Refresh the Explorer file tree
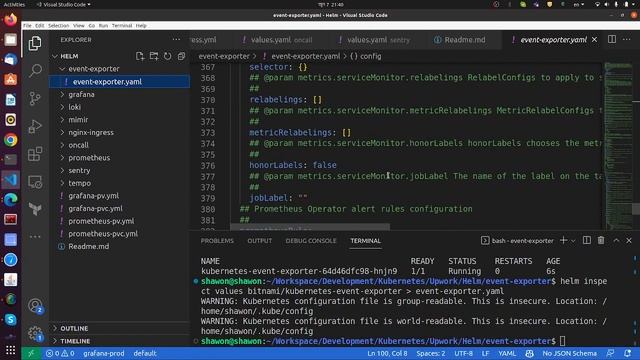This screenshot has width=640, height=360. click(x=168, y=56)
